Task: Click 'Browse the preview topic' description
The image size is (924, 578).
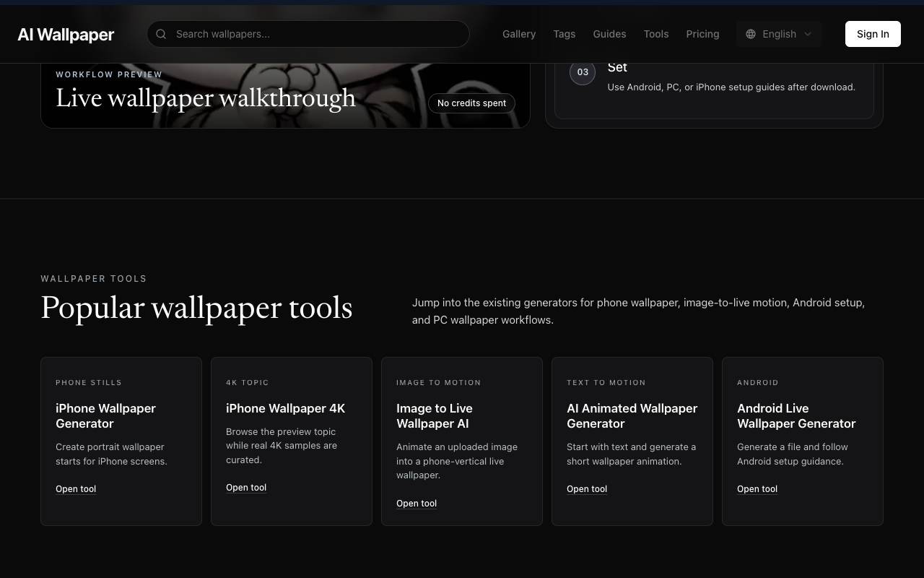Action: click(282, 446)
